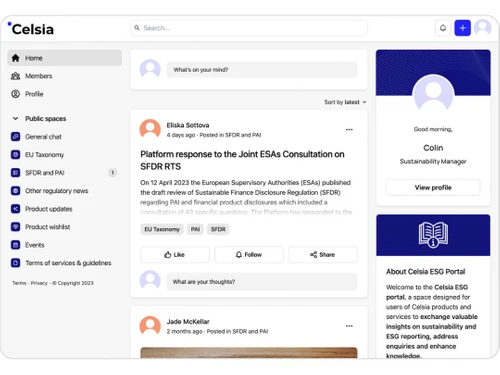This screenshot has width=500, height=375.
Task: Click Eliska Sottova's avatar
Action: (150, 129)
